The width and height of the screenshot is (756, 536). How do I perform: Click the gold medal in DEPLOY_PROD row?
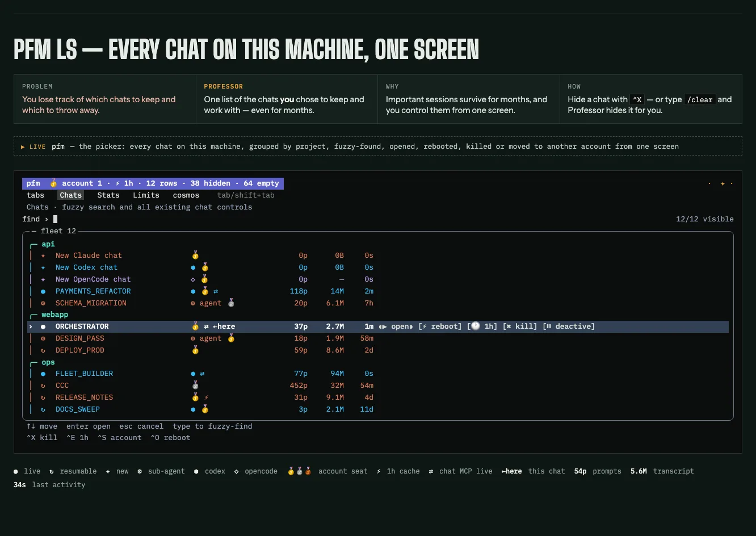click(x=195, y=350)
